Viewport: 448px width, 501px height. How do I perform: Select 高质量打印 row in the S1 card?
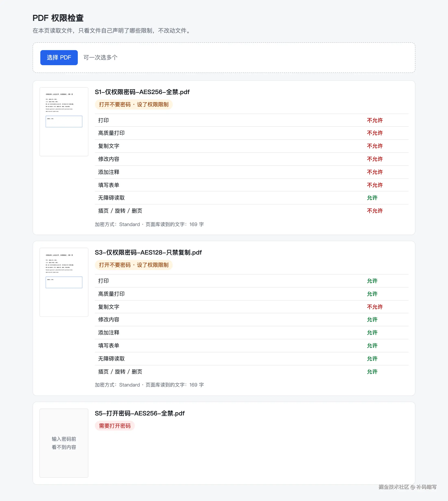[251, 133]
